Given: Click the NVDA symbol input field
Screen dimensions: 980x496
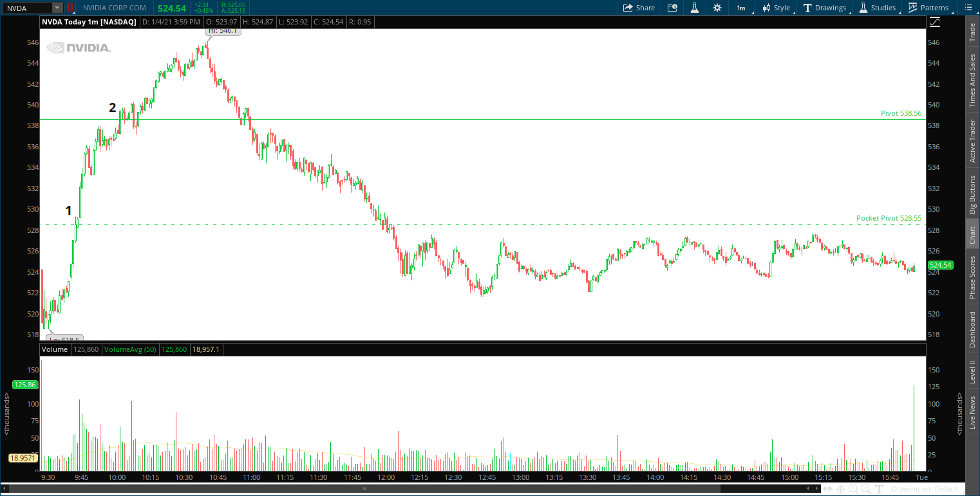Looking at the screenshot, I should [26, 8].
